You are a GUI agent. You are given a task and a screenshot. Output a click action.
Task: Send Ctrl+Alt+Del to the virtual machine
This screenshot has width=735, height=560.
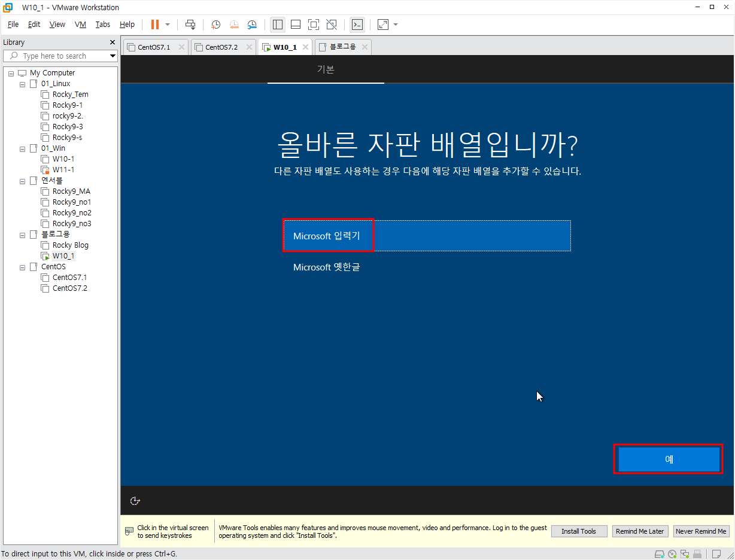190,25
